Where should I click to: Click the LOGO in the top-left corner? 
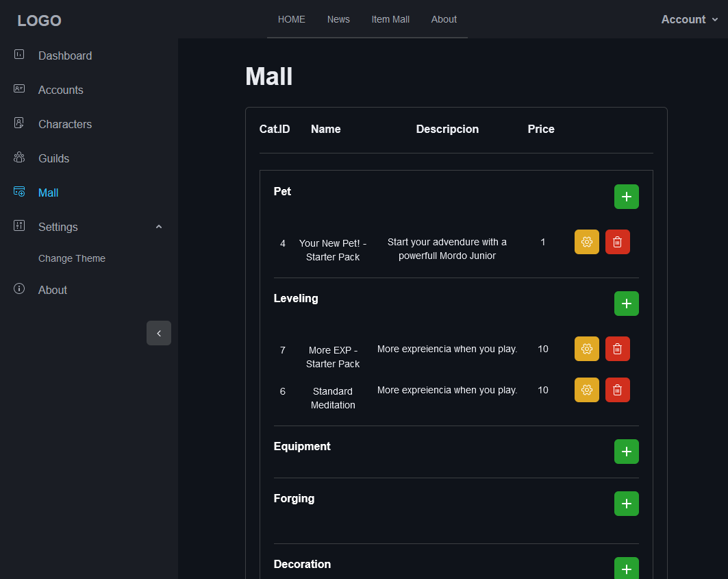click(x=39, y=21)
